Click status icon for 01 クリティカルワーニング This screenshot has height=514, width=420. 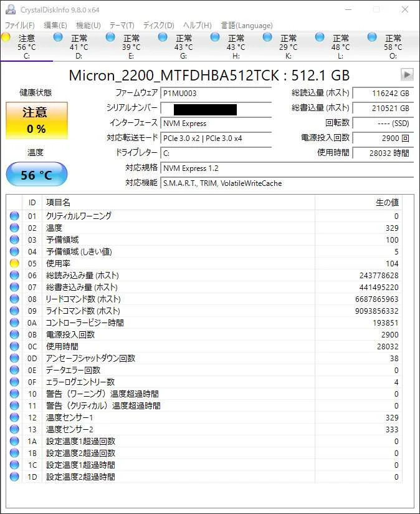tap(14, 216)
